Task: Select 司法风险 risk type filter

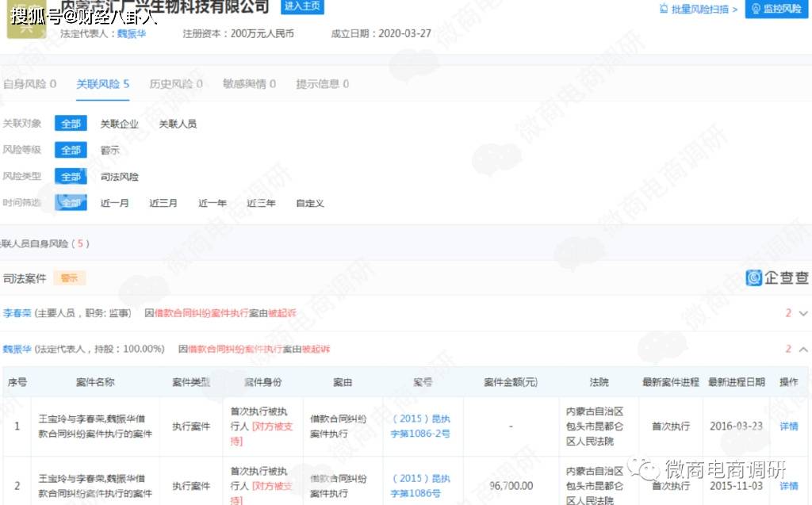Action: tap(119, 177)
